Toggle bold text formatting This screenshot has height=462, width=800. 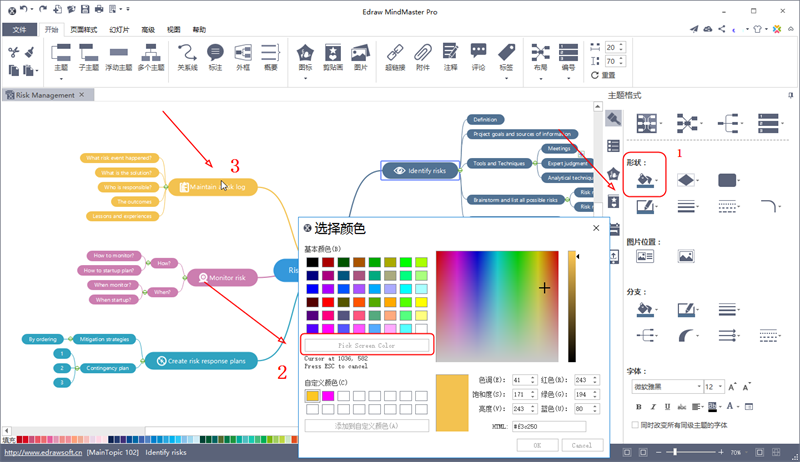click(638, 406)
